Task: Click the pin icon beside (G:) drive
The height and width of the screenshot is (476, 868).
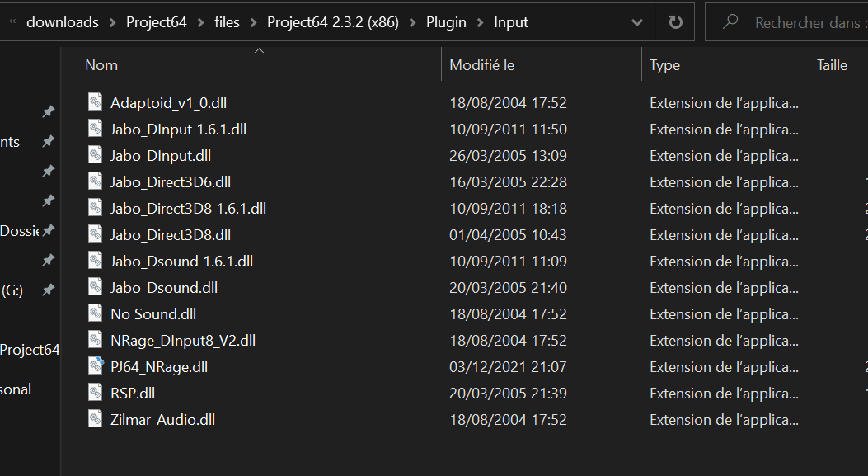Action: (x=49, y=290)
